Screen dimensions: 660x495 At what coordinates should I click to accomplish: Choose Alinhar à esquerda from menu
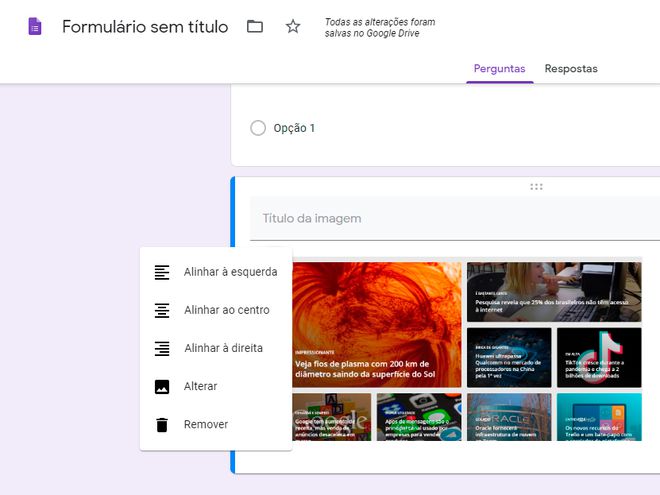[216, 272]
